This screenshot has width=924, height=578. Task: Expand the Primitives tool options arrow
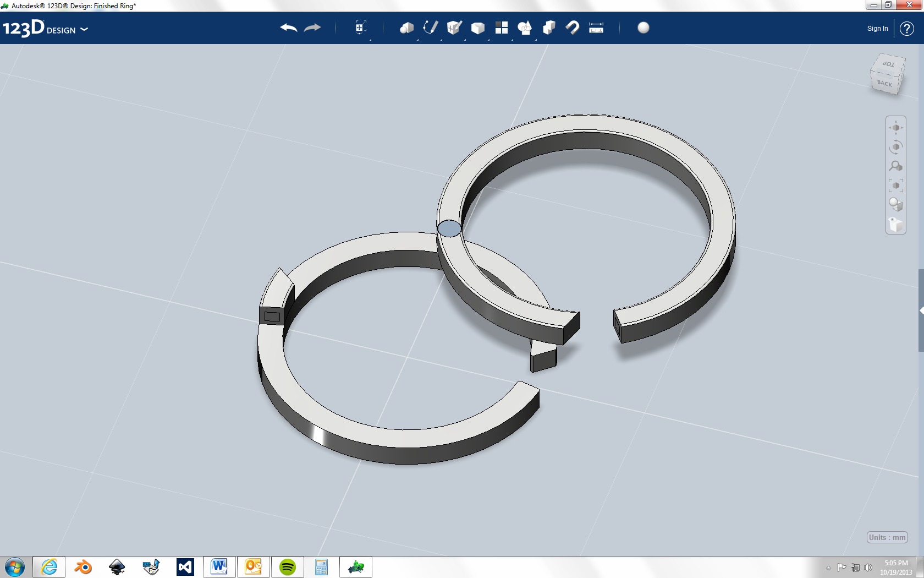(417, 40)
